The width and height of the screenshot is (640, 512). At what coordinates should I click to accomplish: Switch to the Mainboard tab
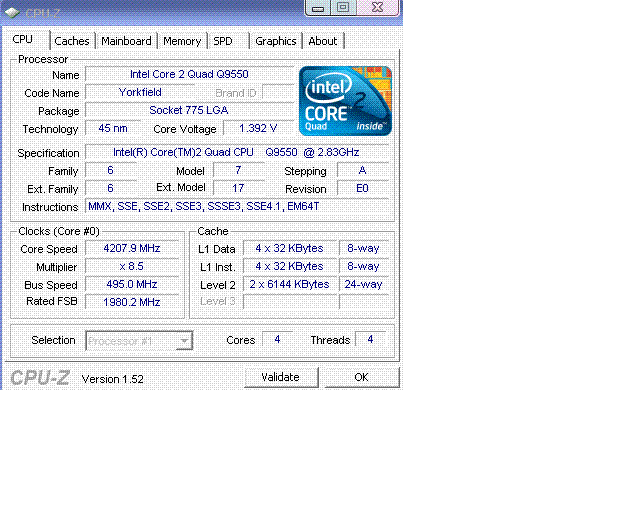pos(126,41)
